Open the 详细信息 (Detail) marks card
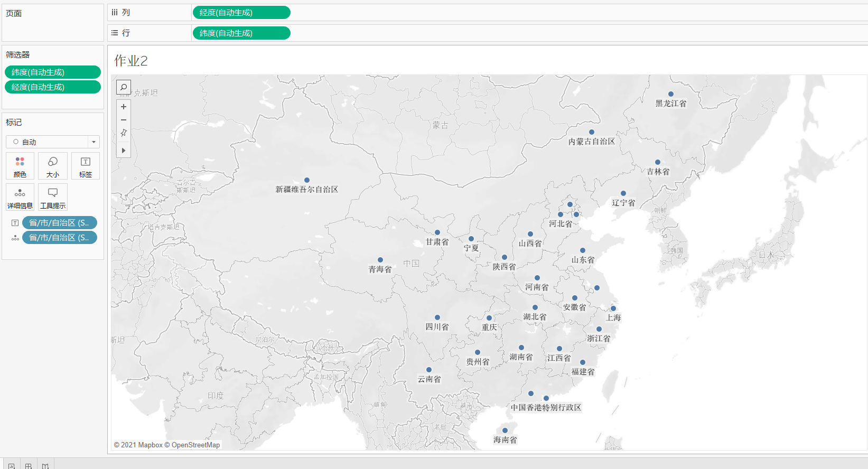Image resolution: width=868 pixels, height=469 pixels. 20,197
